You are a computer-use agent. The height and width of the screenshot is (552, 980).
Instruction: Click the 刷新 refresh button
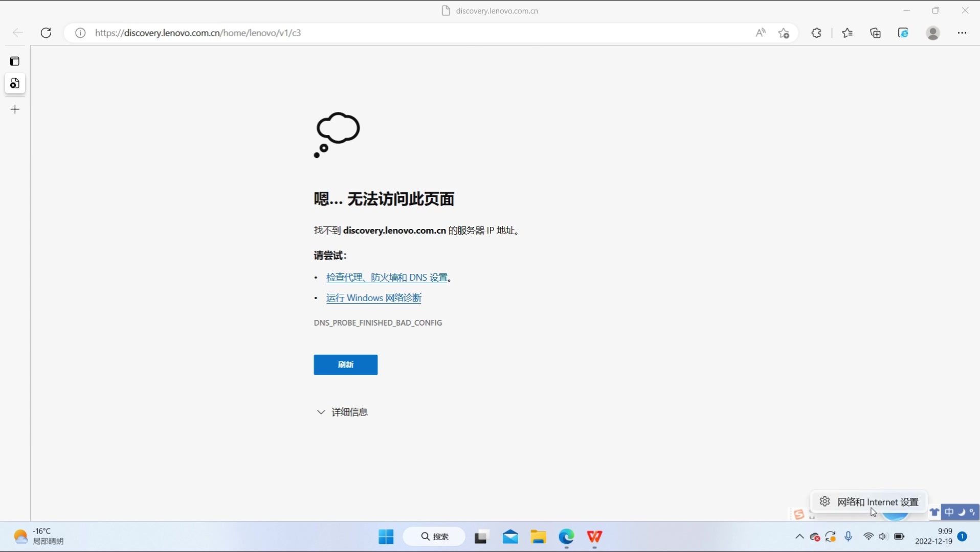pos(345,364)
